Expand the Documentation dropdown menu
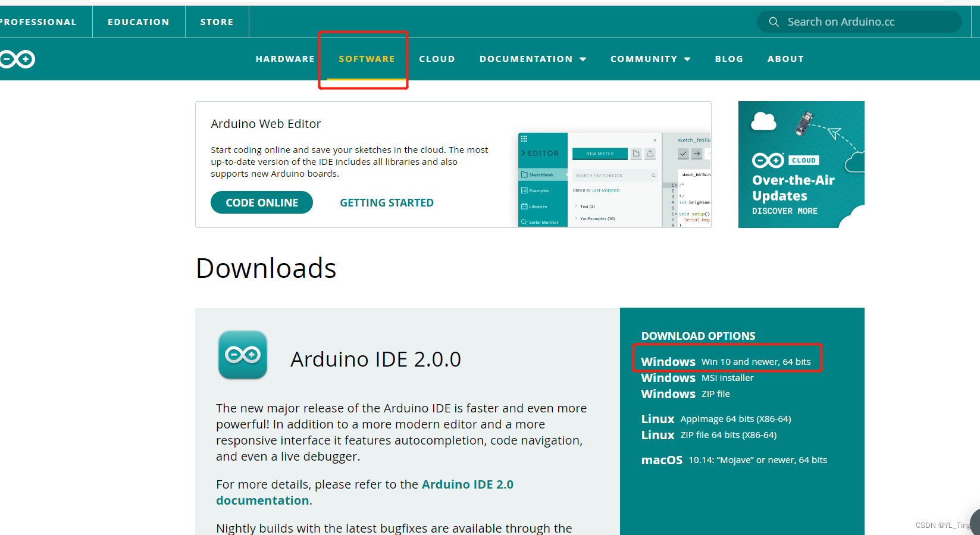Image resolution: width=980 pixels, height=535 pixels. tap(533, 59)
